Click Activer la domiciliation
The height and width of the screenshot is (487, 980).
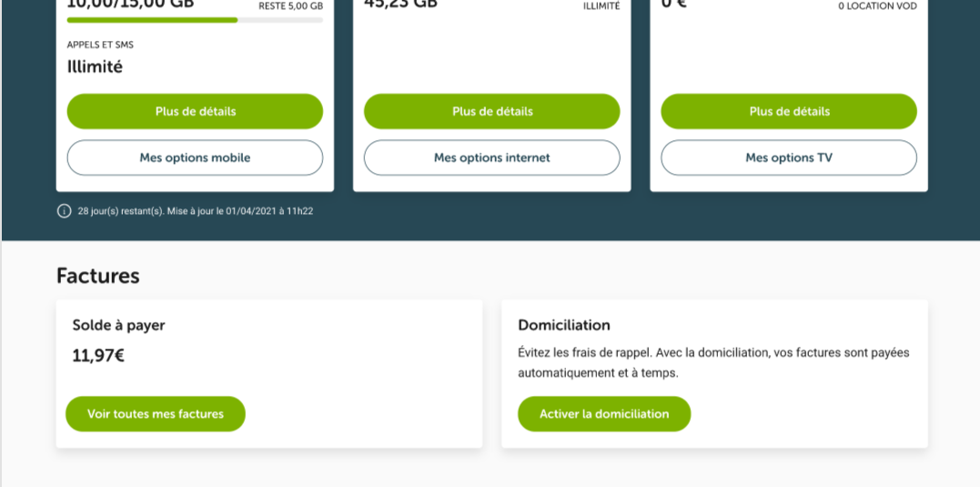click(x=604, y=414)
